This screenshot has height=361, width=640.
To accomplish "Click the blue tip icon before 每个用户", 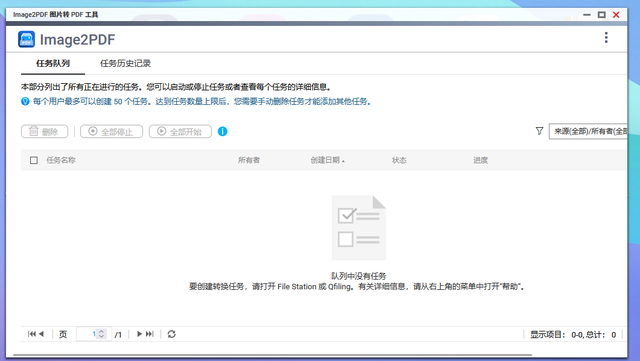I will pyautogui.click(x=25, y=101).
